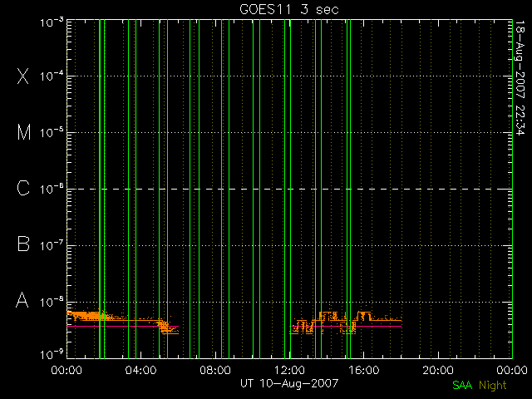Click the 16:00 time axis label

pyautogui.click(x=364, y=370)
